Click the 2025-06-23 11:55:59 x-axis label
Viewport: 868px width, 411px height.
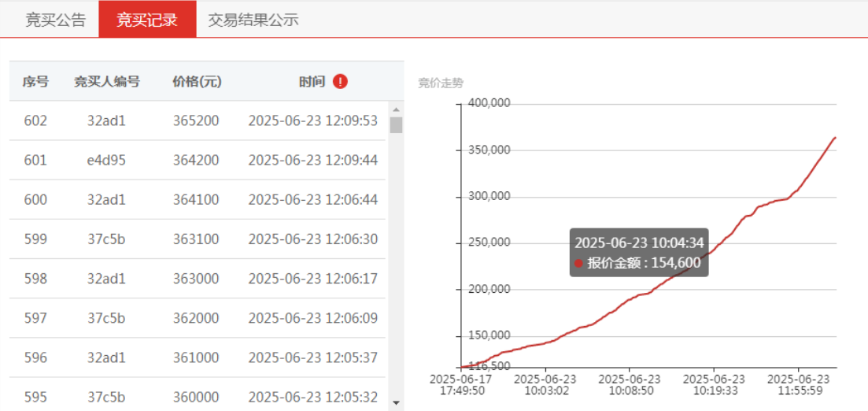point(798,384)
